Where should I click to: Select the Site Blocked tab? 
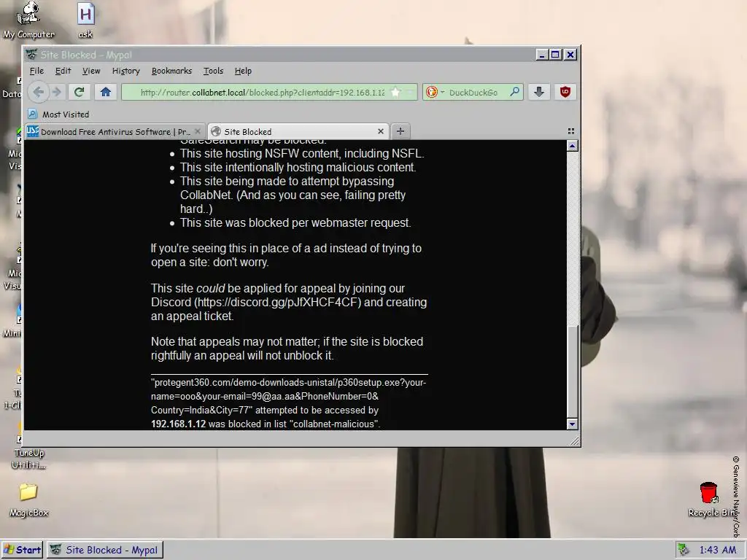coord(298,131)
